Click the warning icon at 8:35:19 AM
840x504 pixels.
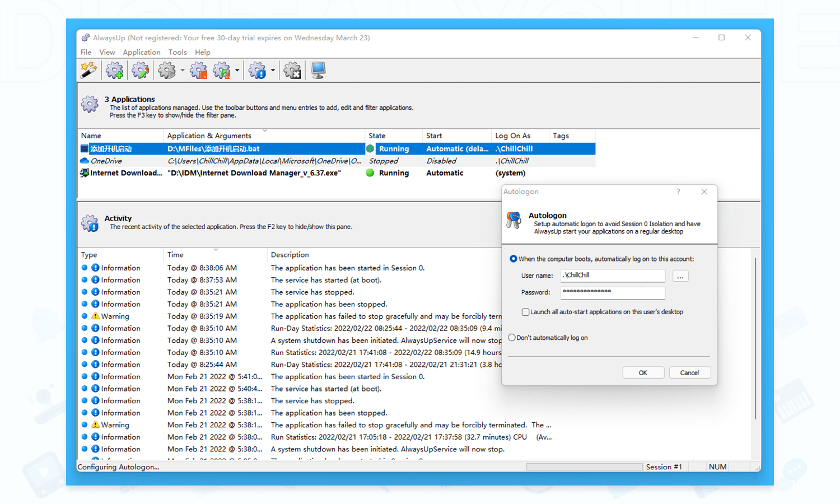(95, 316)
